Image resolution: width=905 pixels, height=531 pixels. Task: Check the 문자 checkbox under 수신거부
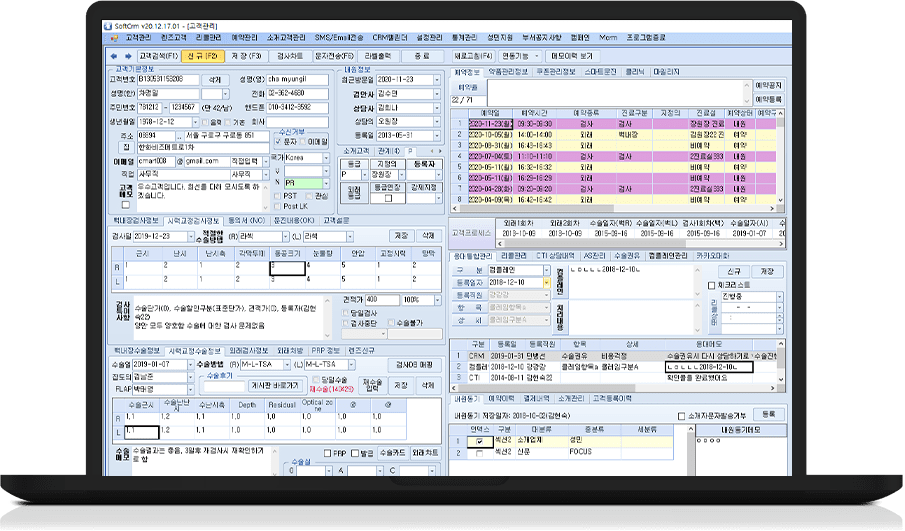[278, 141]
